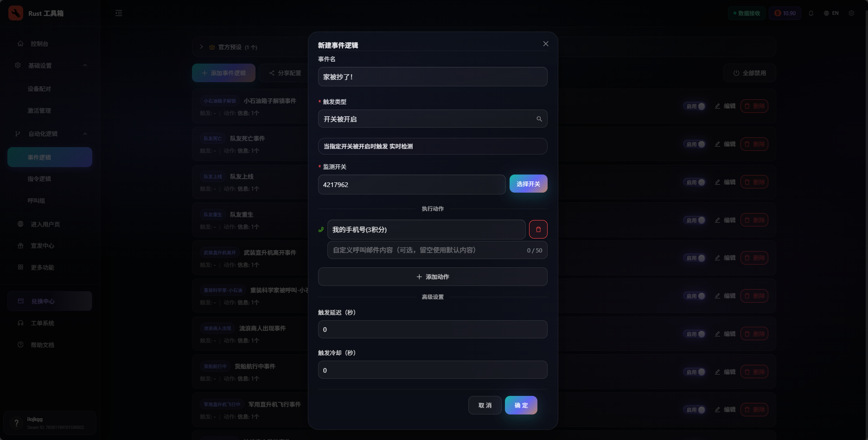This screenshot has height=440, width=868.
Task: Delete the 我的手机号 action with the trash icon
Action: [x=538, y=229]
